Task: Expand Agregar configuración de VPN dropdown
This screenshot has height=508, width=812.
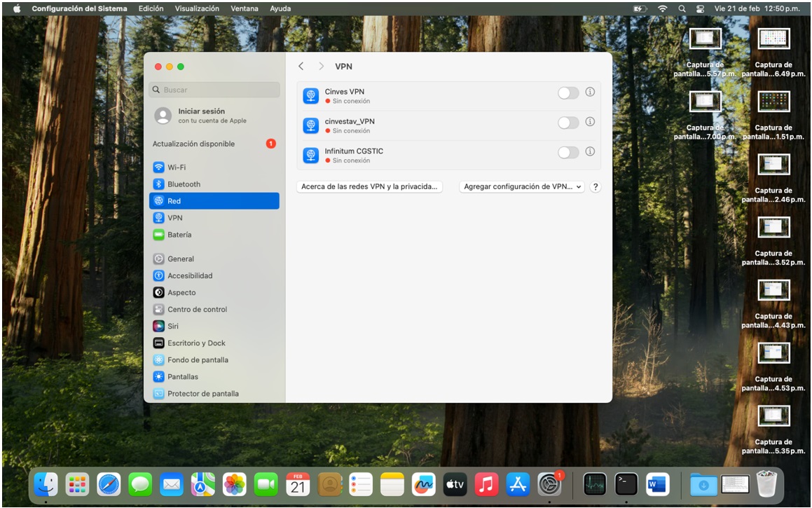Action: tap(523, 187)
